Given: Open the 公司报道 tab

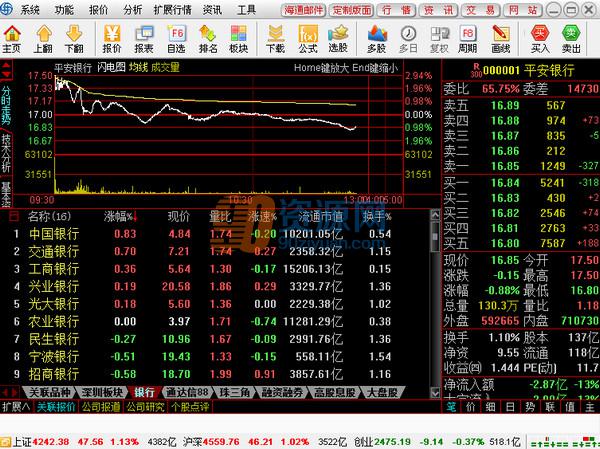Looking at the screenshot, I should pyautogui.click(x=101, y=407).
